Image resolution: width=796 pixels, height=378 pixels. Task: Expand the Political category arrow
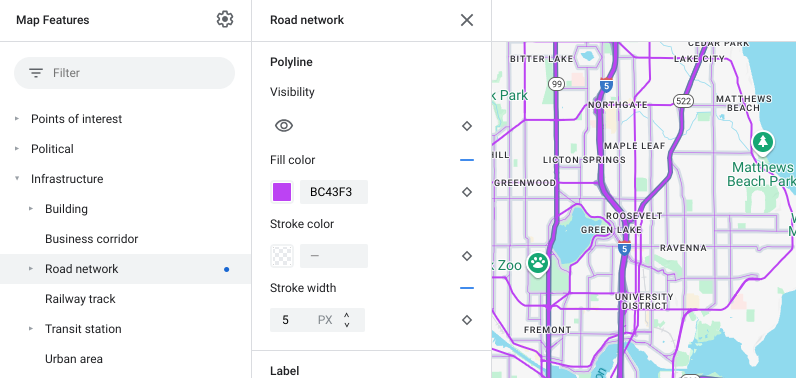point(17,149)
